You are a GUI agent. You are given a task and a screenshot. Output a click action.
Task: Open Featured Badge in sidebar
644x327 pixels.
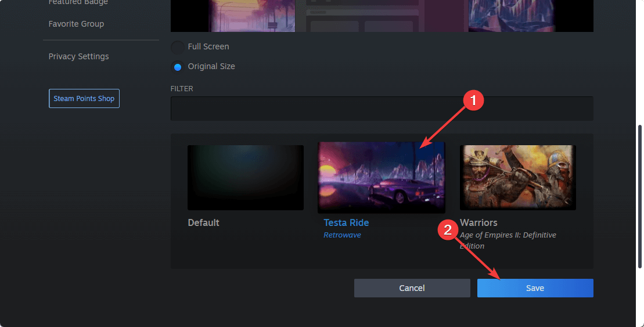point(78,2)
